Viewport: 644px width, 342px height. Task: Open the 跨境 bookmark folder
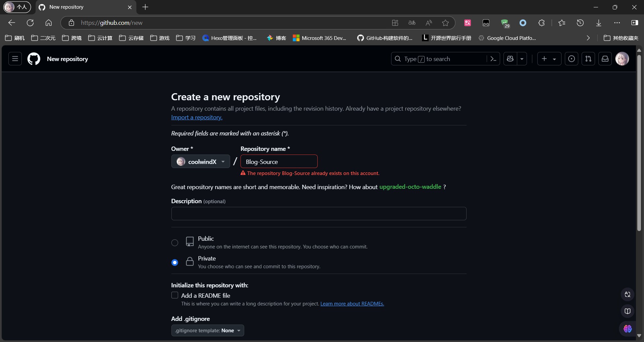coord(72,38)
